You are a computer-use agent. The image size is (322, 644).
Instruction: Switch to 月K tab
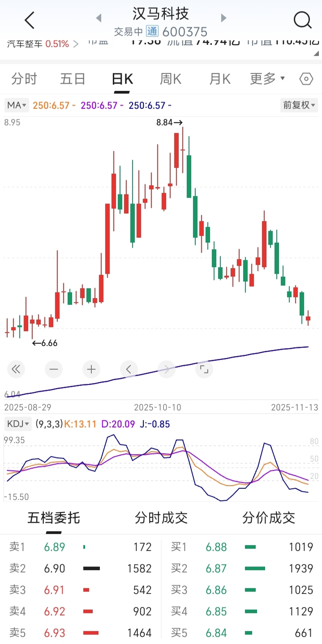220,79
